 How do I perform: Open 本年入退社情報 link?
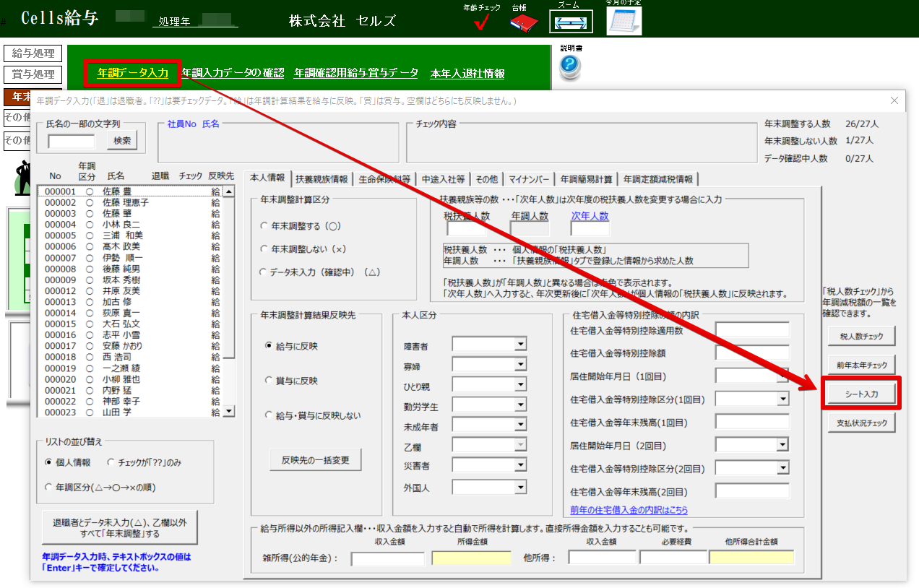point(467,74)
